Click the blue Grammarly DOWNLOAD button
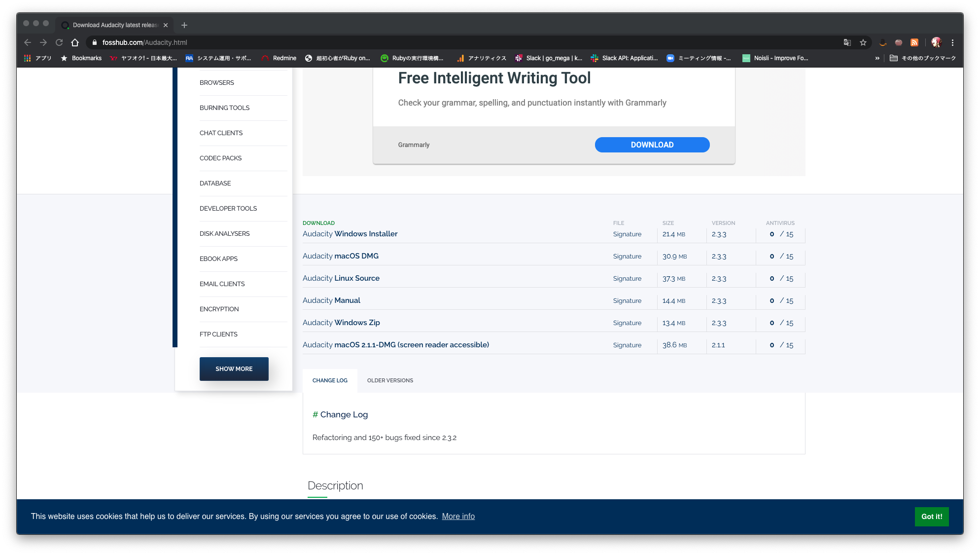The width and height of the screenshot is (980, 555). 652,145
